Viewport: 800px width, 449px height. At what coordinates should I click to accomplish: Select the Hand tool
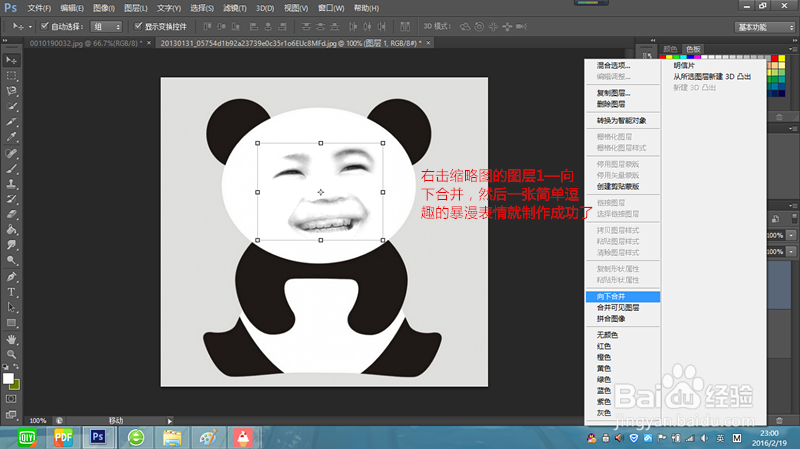(x=11, y=339)
